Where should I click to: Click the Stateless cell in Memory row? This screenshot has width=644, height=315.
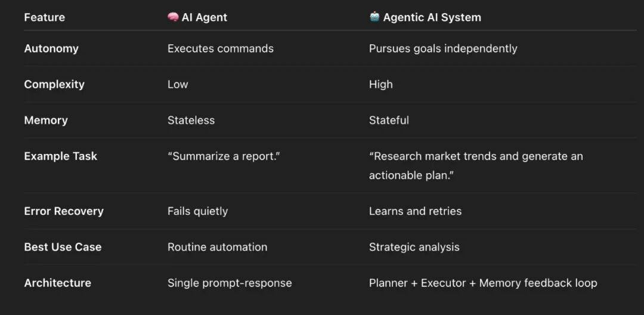tap(191, 120)
